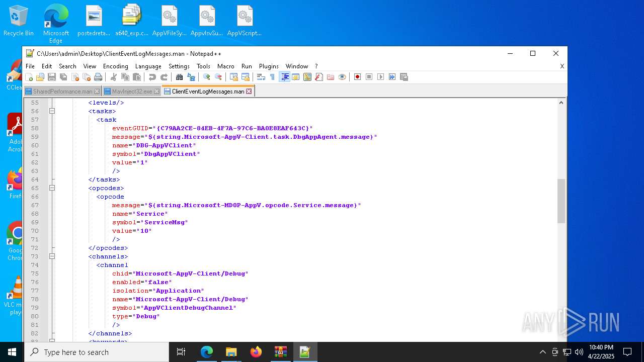Start macro recording

click(x=357, y=77)
